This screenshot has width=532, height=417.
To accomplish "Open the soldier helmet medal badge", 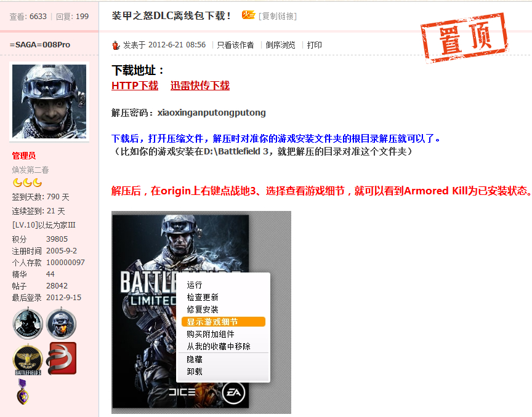I will click(x=28, y=324).
